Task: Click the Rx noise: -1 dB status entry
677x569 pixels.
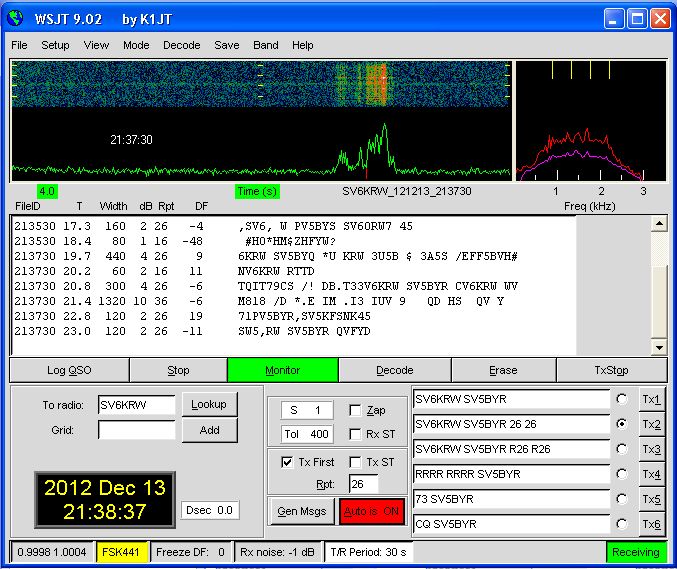Action: click(x=277, y=552)
